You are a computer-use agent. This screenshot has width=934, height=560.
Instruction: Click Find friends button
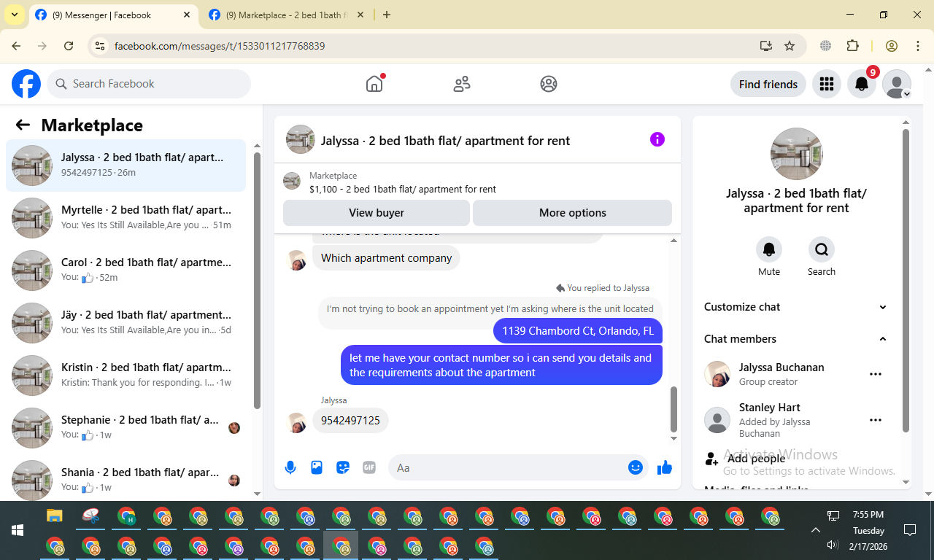click(768, 84)
